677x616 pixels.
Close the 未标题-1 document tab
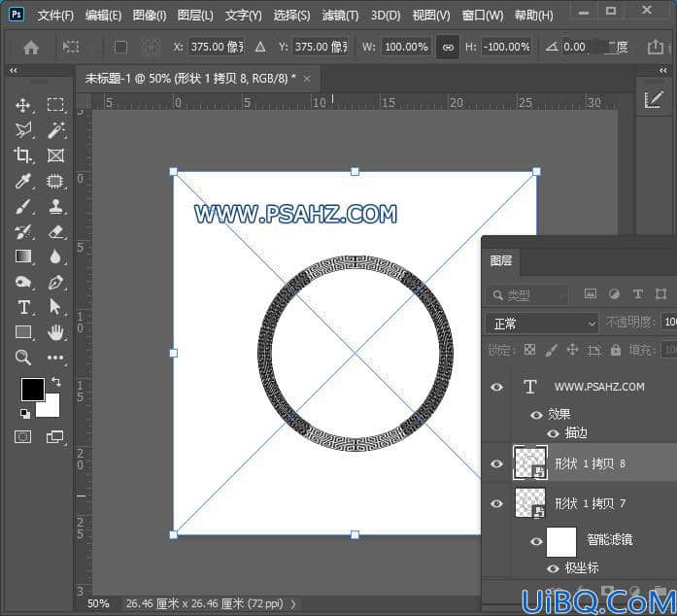307,79
